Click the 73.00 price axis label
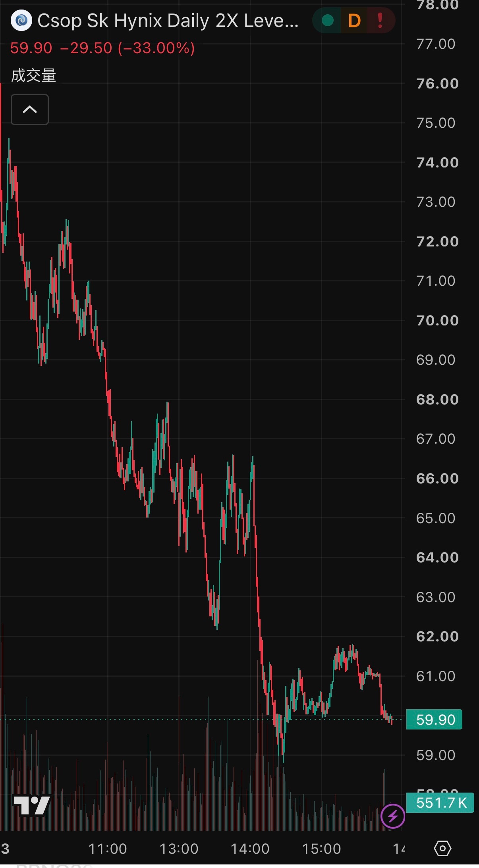Image resolution: width=479 pixels, height=868 pixels. (436, 202)
